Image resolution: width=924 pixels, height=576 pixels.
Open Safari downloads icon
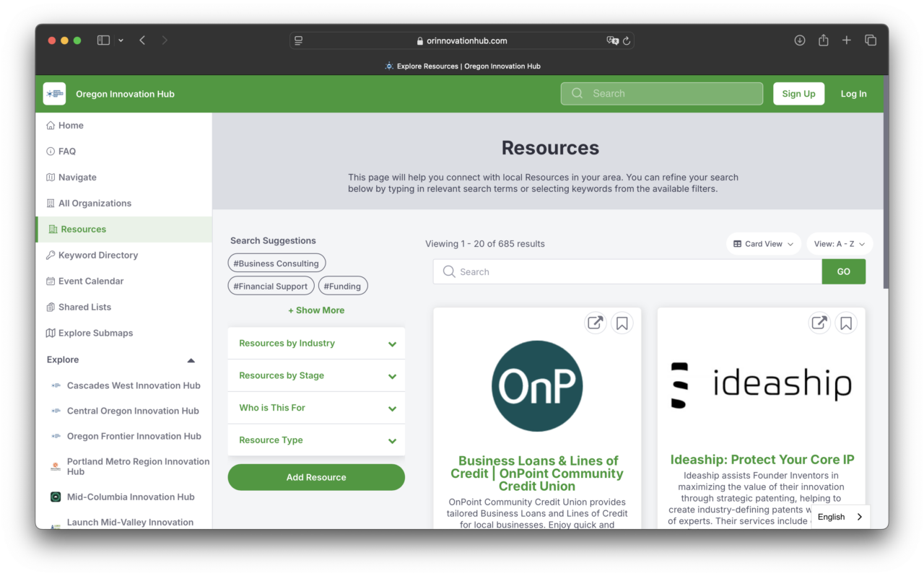click(800, 40)
